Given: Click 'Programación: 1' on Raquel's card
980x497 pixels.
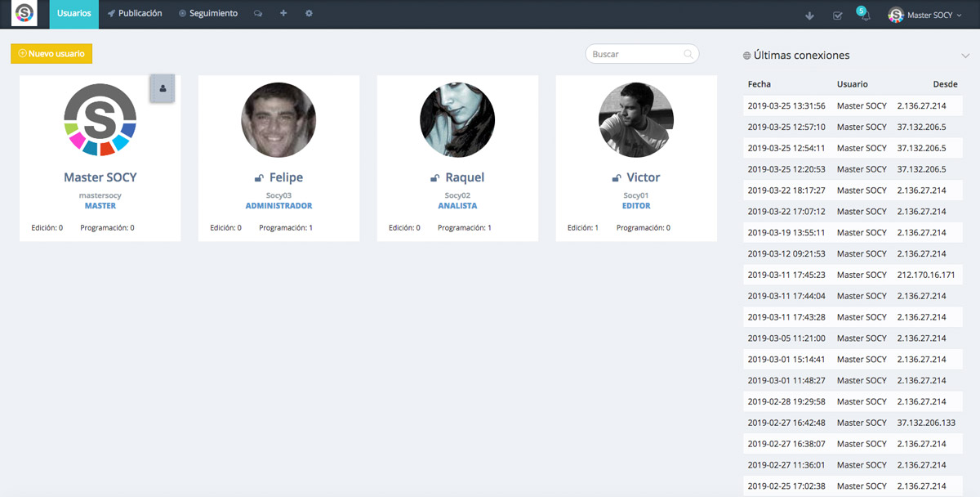Looking at the screenshot, I should 465,228.
